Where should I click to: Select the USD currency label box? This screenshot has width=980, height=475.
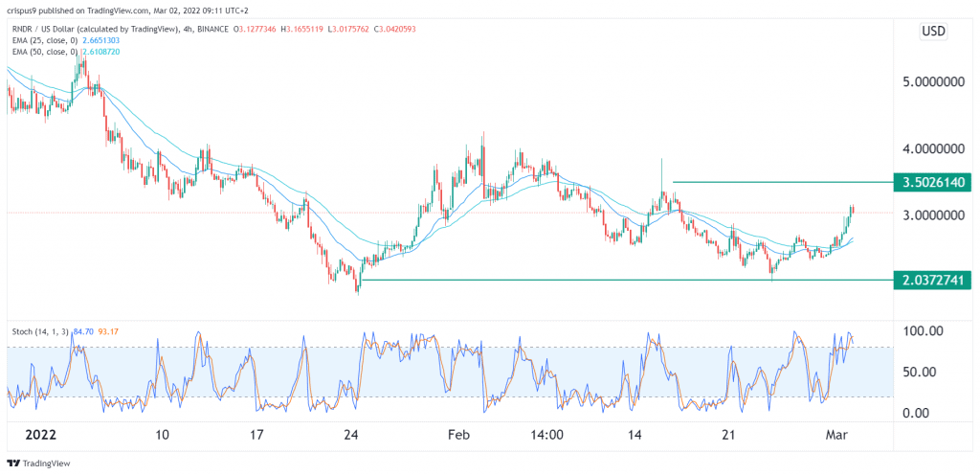point(934,31)
